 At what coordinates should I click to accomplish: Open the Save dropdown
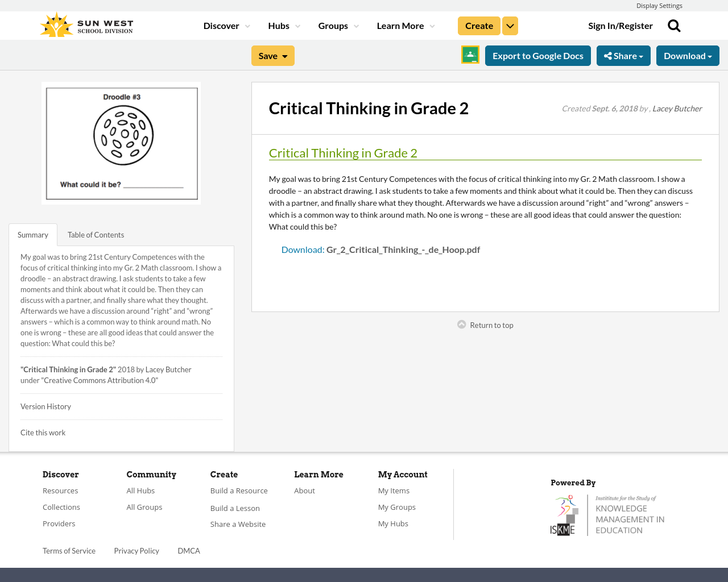(x=272, y=55)
